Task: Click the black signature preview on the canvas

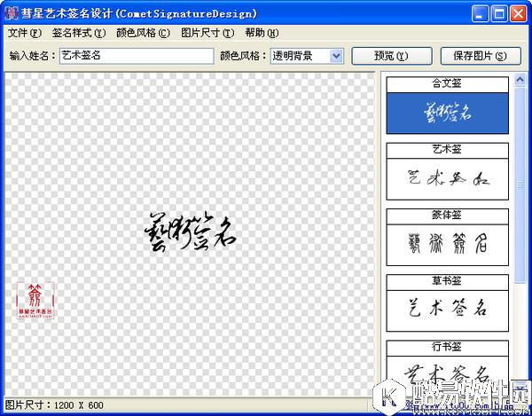Action: click(x=190, y=232)
